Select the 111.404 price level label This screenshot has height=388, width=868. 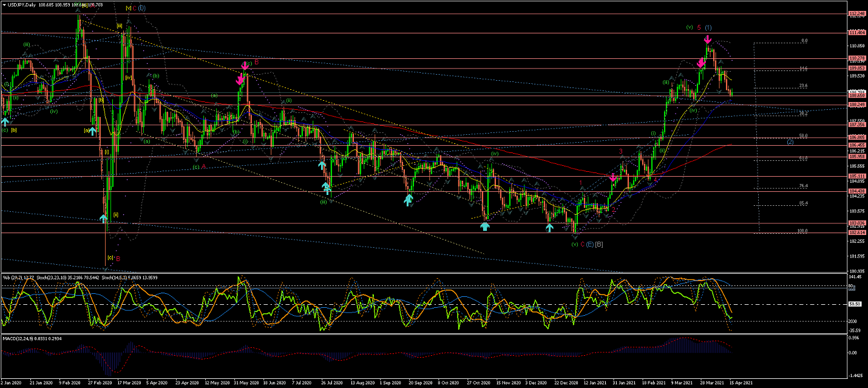[x=857, y=33]
